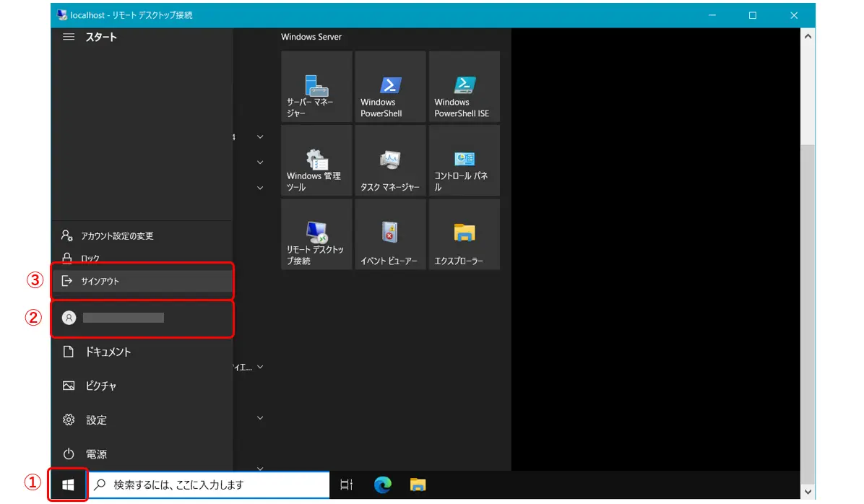Click the scrollbar down arrow
Image resolution: width=864 pixels, height=504 pixels.
tap(808, 492)
